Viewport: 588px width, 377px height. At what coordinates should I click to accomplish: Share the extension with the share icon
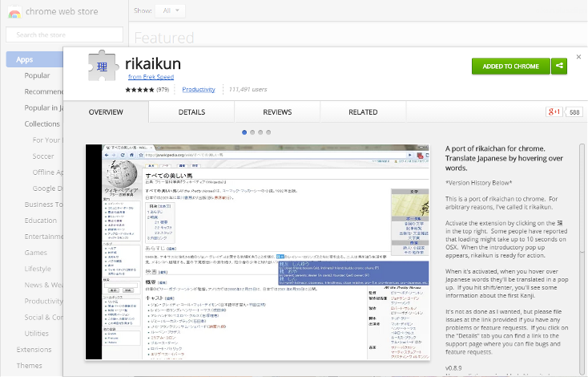pyautogui.click(x=559, y=66)
